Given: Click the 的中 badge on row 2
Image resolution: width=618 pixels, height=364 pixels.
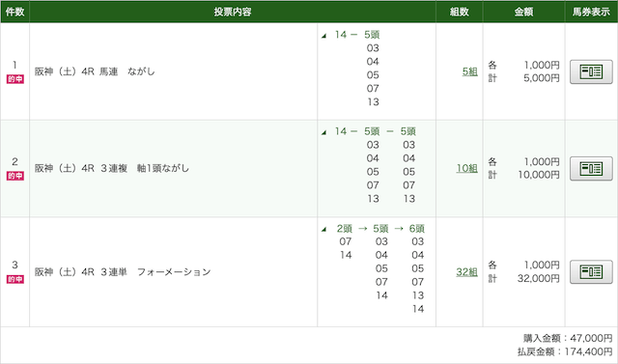Looking at the screenshot, I should 15,176.
